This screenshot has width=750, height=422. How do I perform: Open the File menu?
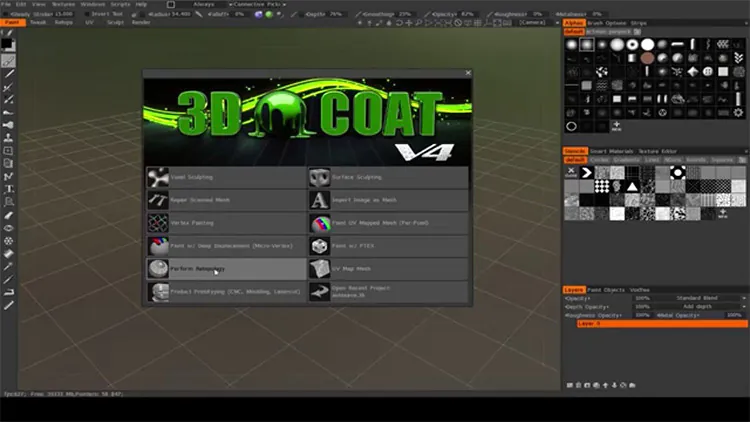pos(6,4)
